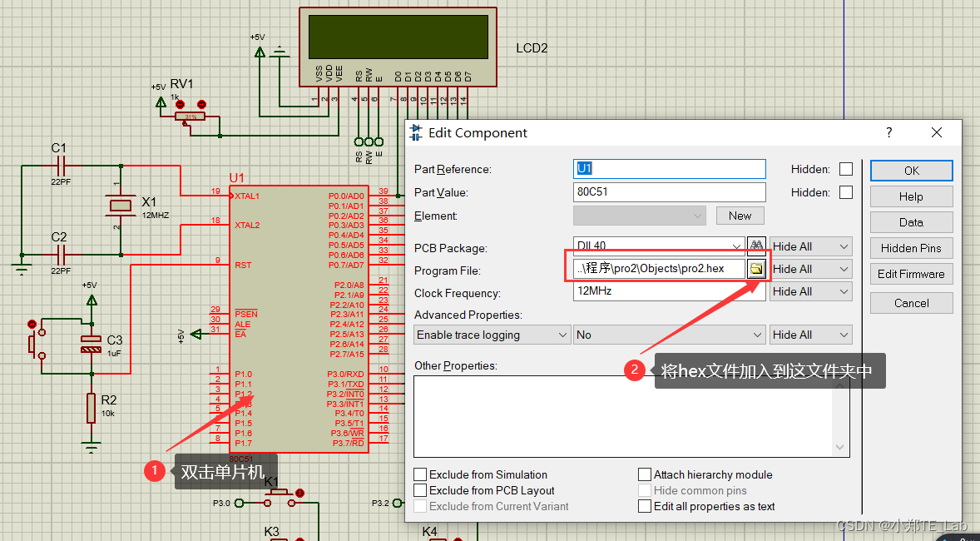Click Part Reference field containing U1
The image size is (980, 541).
[x=670, y=169]
